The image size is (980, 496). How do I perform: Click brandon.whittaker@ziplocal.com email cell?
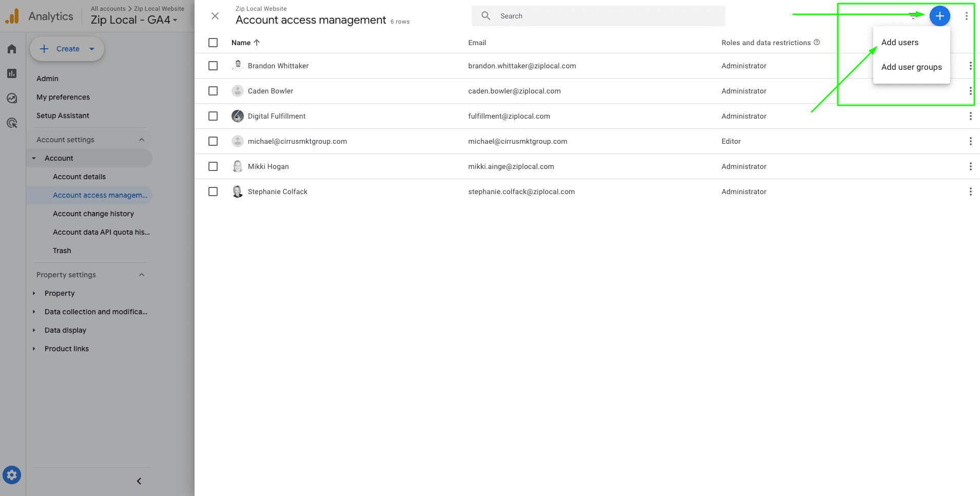(x=522, y=66)
